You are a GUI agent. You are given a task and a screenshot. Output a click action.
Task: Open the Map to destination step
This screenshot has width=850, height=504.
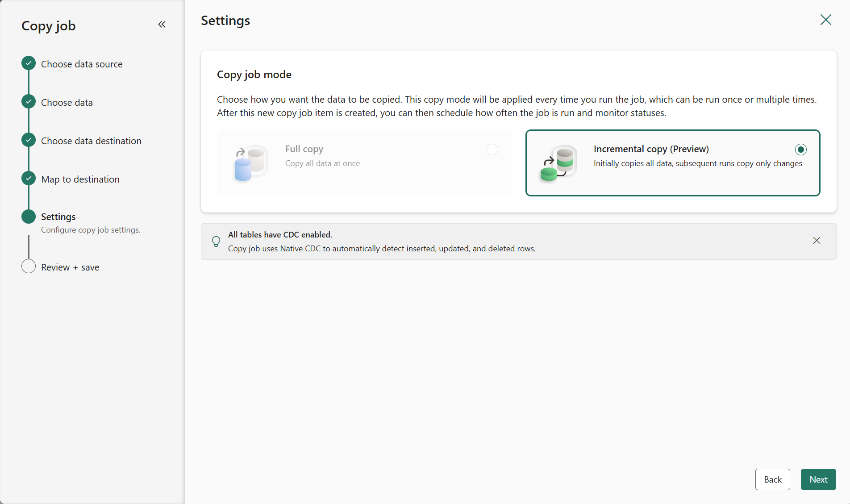coord(80,179)
